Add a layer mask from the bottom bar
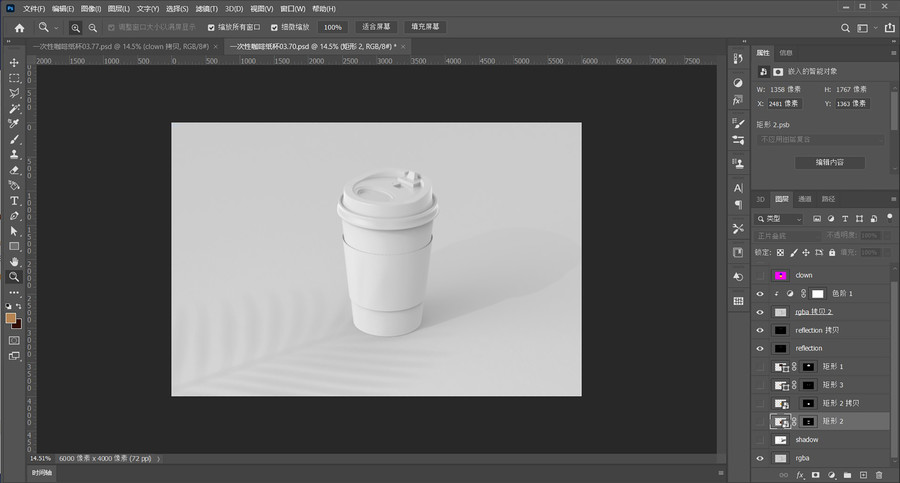The height and width of the screenshot is (483, 900). 815,475
